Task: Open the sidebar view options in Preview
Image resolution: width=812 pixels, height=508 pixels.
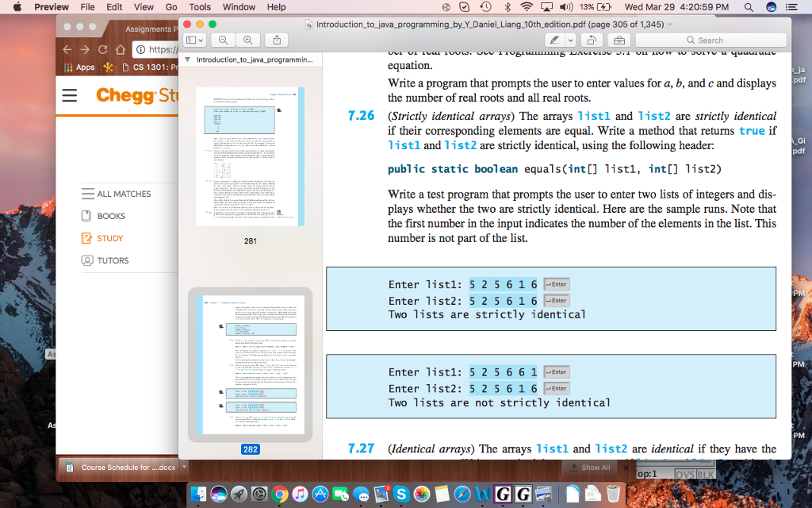Action: [195, 40]
